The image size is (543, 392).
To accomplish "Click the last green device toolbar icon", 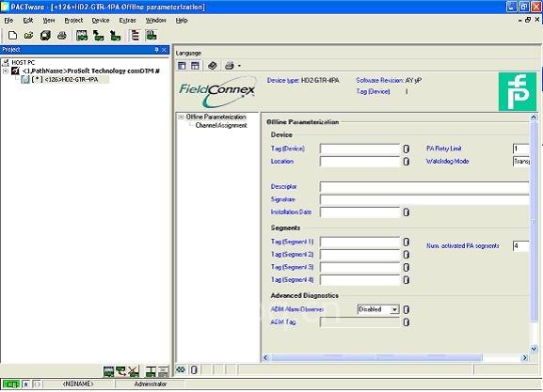I will [152, 36].
